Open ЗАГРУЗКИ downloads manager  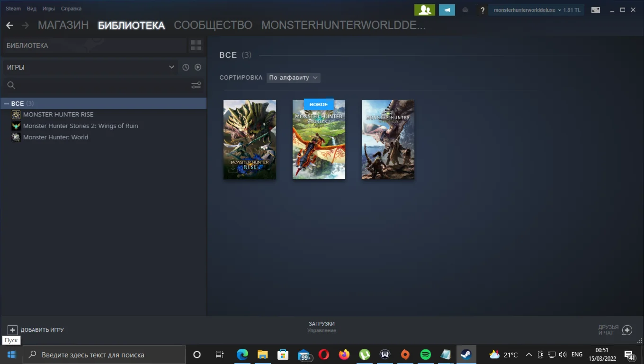322,327
